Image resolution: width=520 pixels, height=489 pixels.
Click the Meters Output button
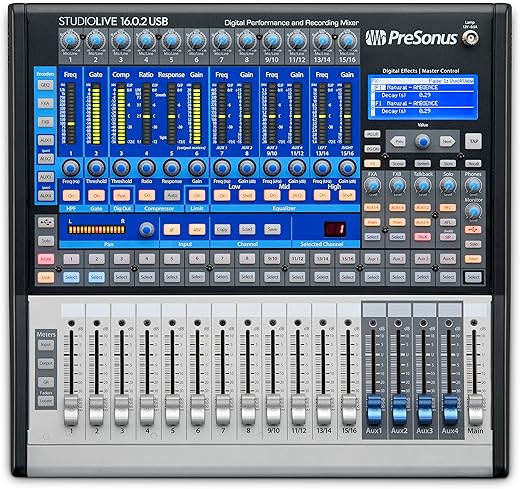(x=46, y=363)
